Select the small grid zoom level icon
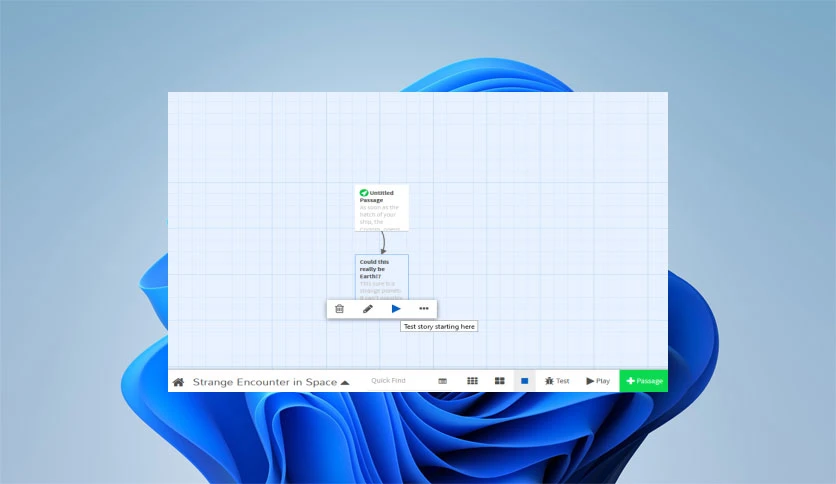The width and height of the screenshot is (836, 484). coord(472,381)
